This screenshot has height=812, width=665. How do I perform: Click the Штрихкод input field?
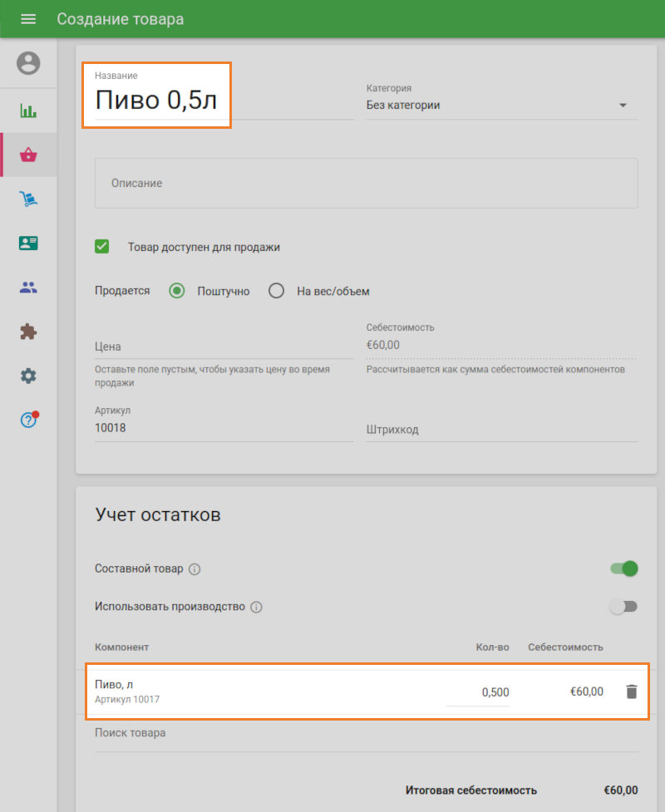[x=457, y=429]
